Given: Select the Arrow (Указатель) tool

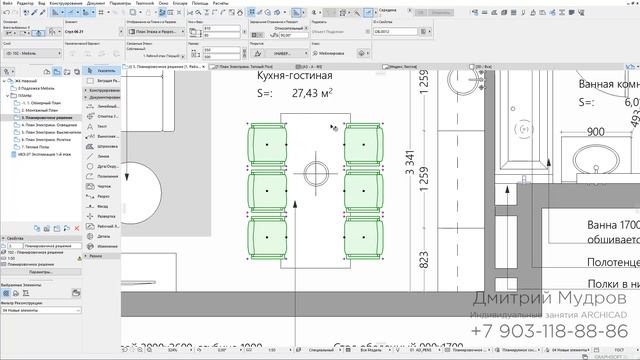Looking at the screenshot, I should 102,71.
